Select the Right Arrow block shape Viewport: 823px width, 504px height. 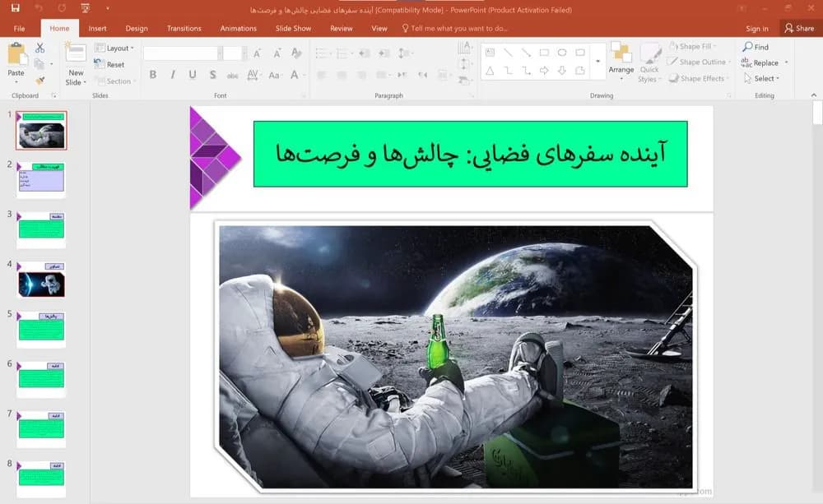click(x=544, y=70)
